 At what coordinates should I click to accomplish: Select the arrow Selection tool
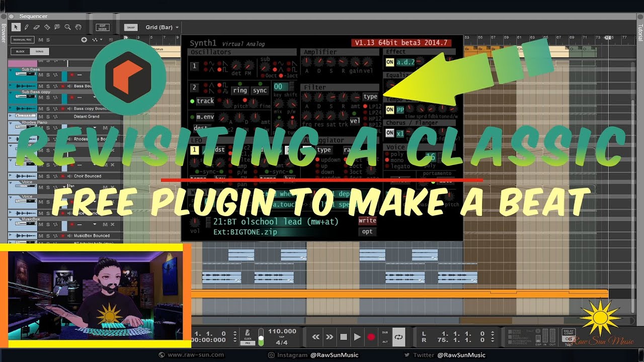click(x=16, y=27)
